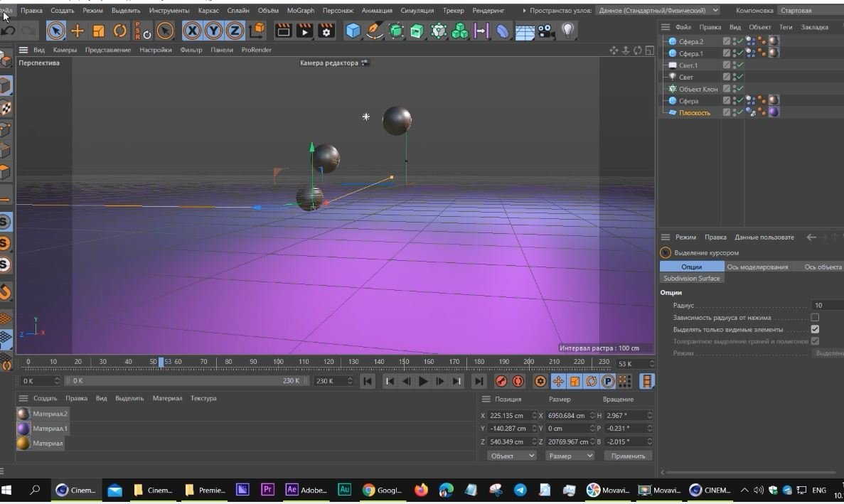
Task: Toggle Parameter keyframe recording P button
Action: [608, 381]
